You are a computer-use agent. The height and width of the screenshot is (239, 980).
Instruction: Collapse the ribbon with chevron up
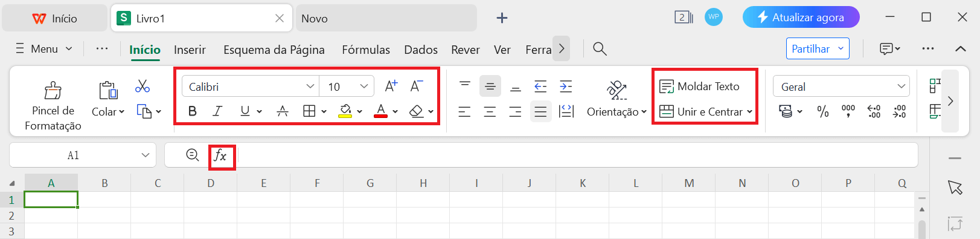(961, 48)
